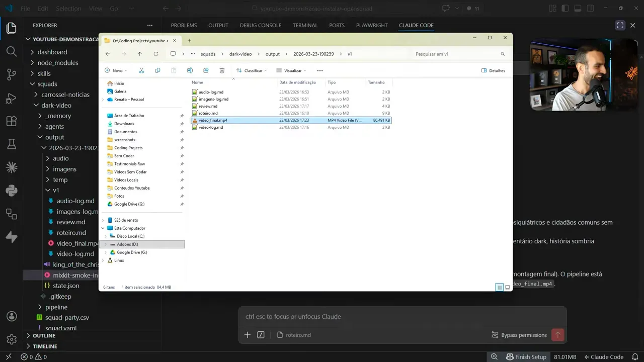Click the Cut scissors icon in File Explorer

click(x=141, y=70)
